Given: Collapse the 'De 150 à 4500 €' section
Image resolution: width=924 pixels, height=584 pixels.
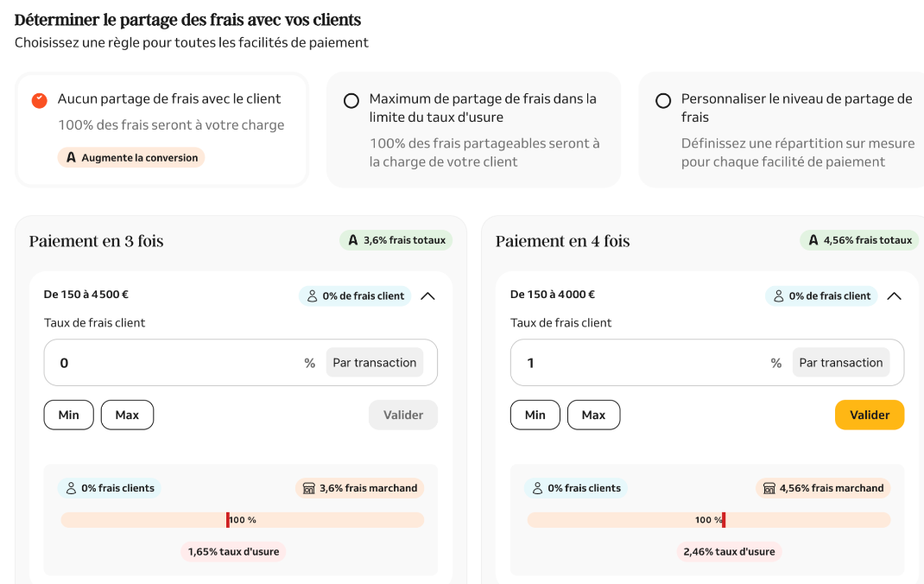Looking at the screenshot, I should click(427, 295).
